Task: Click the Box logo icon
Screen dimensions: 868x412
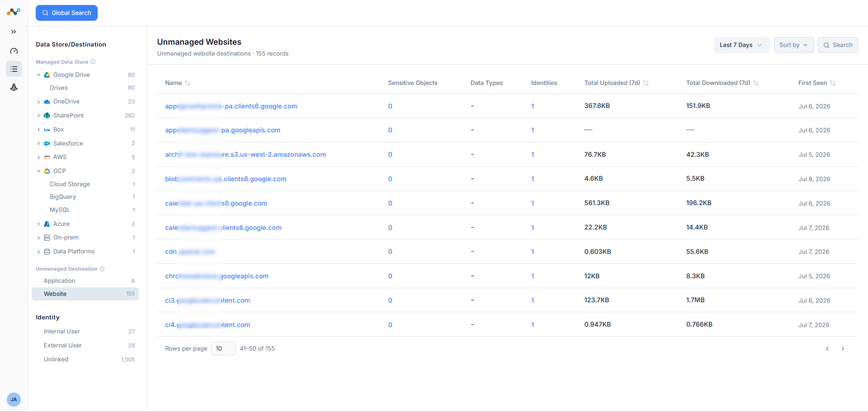Action: pyautogui.click(x=47, y=130)
